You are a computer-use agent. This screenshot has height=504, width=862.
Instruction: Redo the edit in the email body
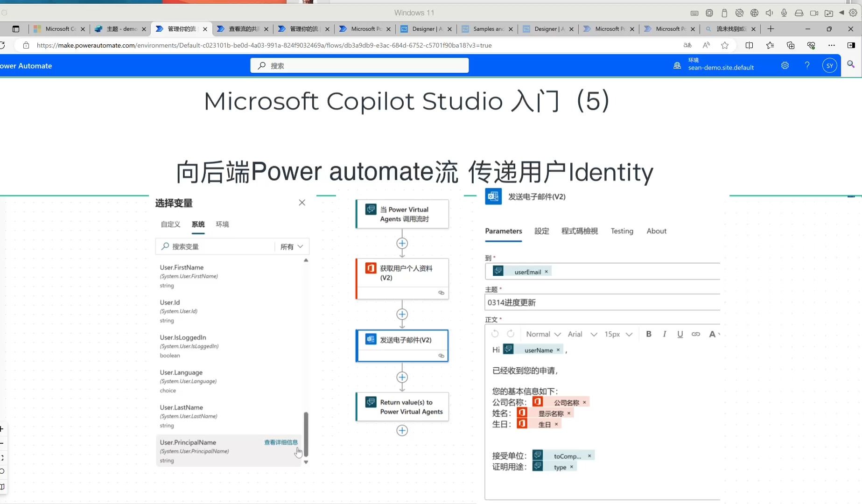pyautogui.click(x=511, y=334)
